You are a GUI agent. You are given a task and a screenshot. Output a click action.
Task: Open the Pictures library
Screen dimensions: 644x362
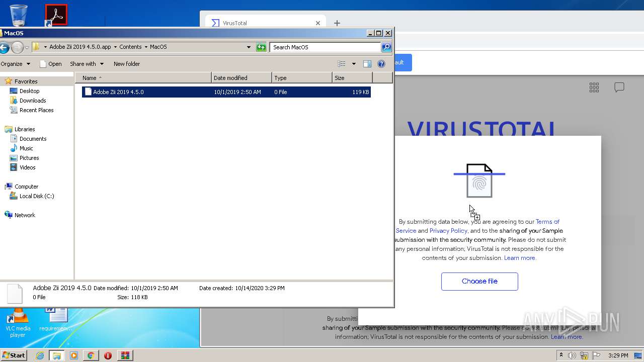(x=29, y=158)
